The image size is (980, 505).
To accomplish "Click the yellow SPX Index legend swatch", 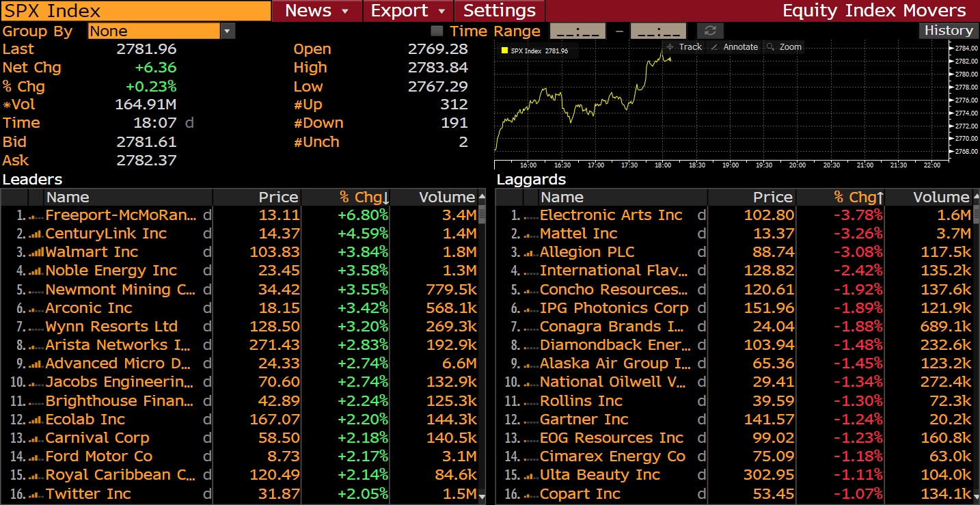I will point(504,51).
